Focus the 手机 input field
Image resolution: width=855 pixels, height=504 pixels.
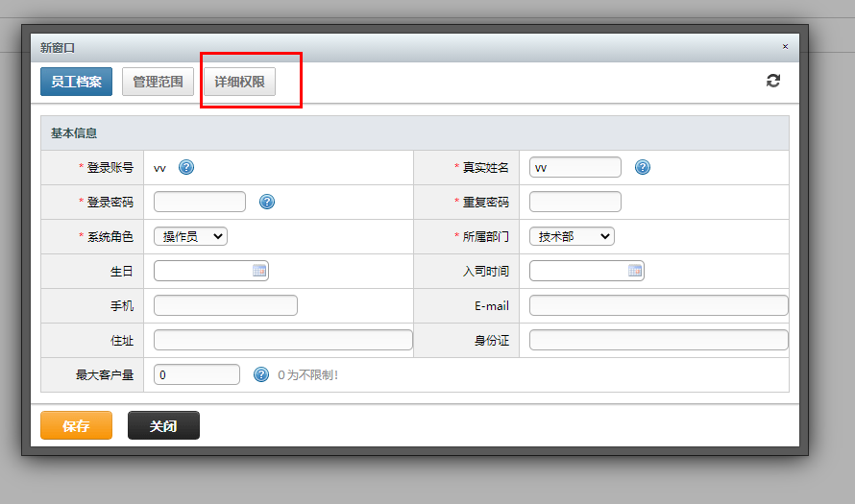click(226, 305)
